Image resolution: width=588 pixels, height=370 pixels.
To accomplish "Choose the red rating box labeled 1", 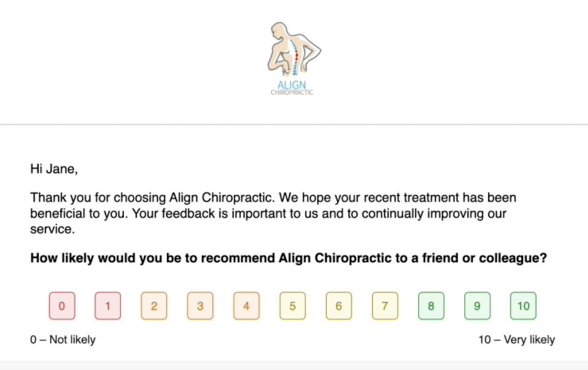I will tap(107, 306).
